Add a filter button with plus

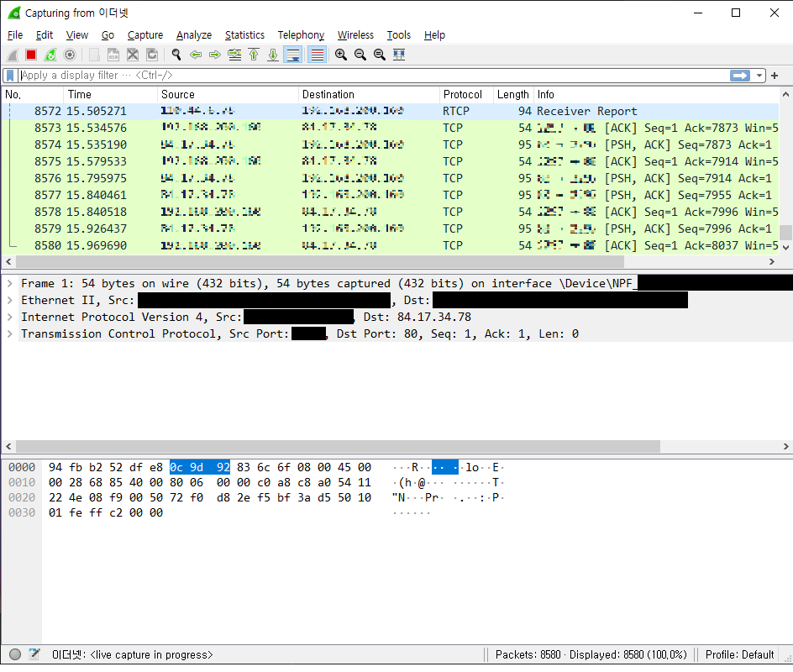775,76
